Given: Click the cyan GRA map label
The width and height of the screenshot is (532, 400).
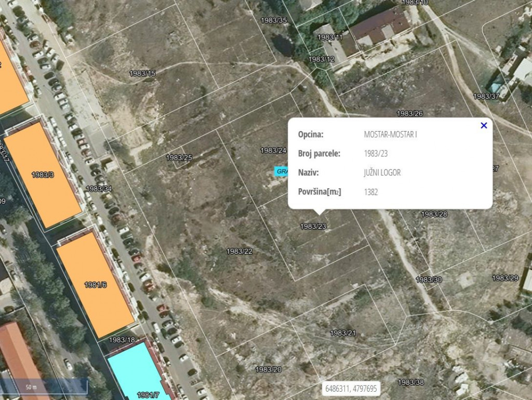Looking at the screenshot, I should pyautogui.click(x=282, y=171).
